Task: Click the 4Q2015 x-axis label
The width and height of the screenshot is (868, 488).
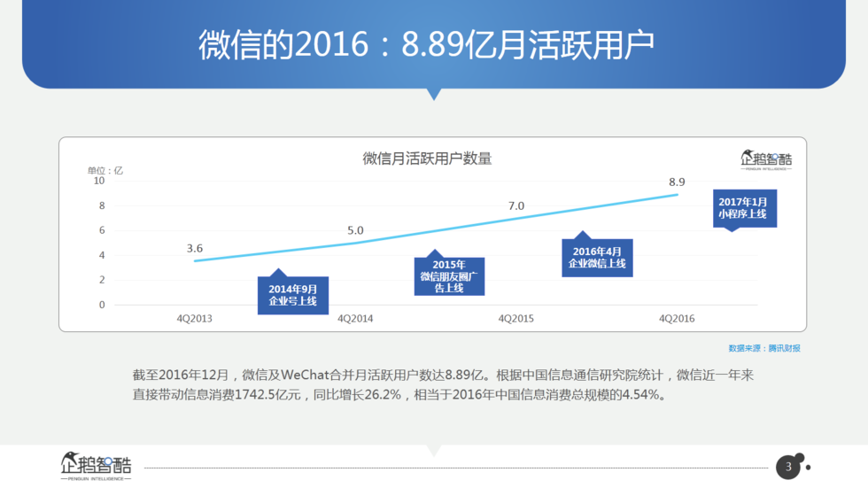Action: 515,318
